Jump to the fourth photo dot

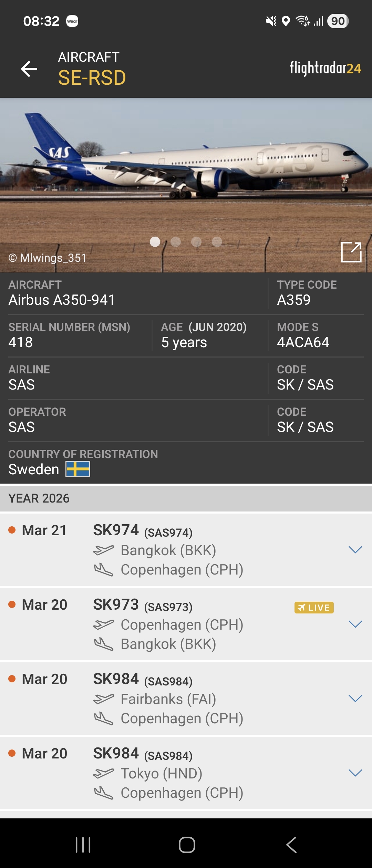(x=217, y=242)
